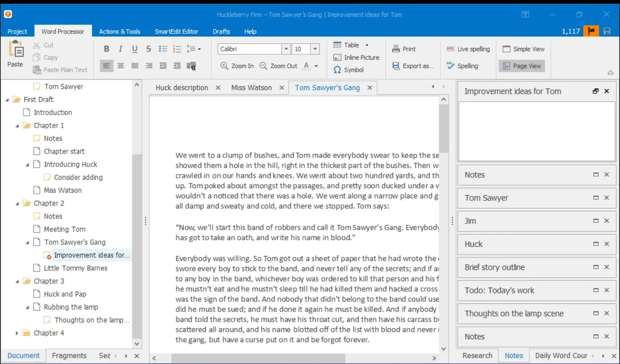Open the Table dropdown arrow
Viewport: 620px width, 364px height.
367,45
